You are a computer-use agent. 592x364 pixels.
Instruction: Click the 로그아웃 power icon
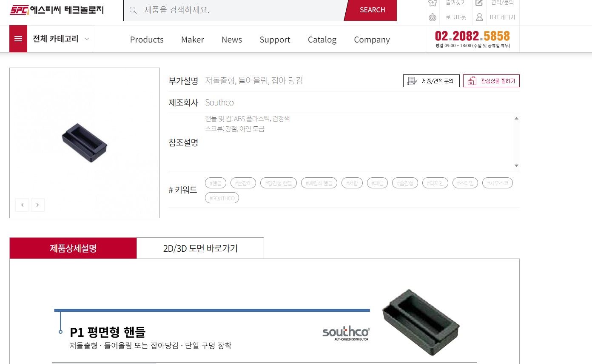point(433,17)
